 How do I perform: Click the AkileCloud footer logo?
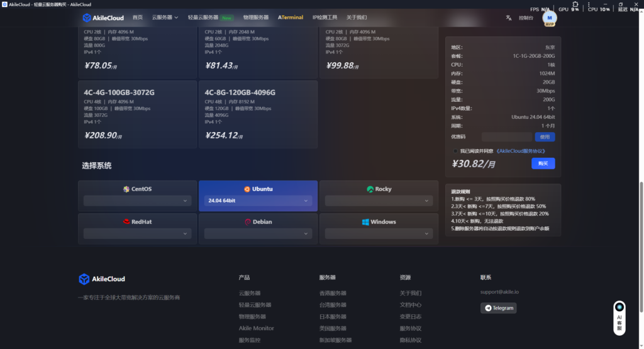point(102,279)
